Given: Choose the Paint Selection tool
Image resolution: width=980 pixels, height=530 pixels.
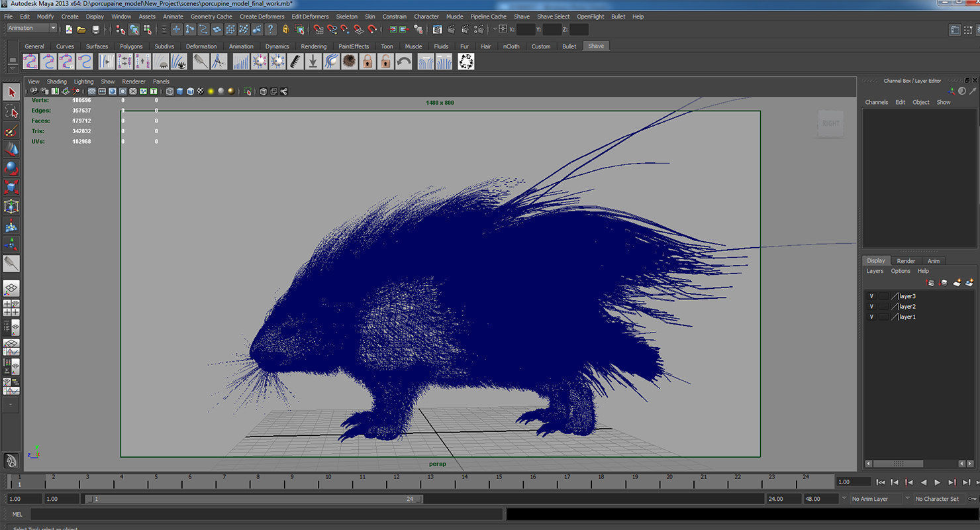Looking at the screenshot, I should point(11,131).
